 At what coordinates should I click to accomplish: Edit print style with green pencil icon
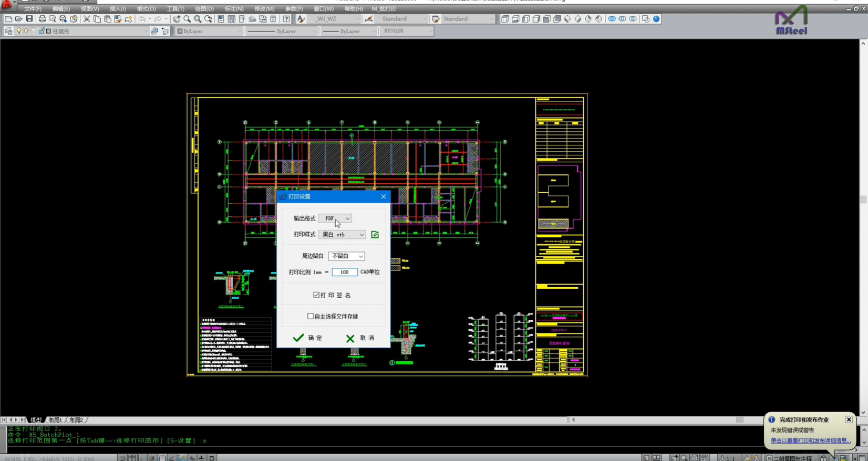[375, 235]
